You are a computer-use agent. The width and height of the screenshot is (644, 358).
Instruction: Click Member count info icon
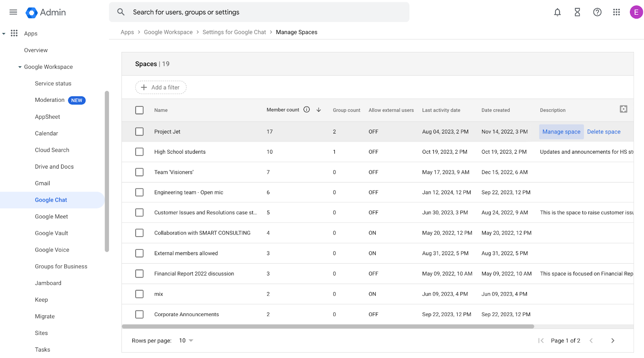[307, 109]
